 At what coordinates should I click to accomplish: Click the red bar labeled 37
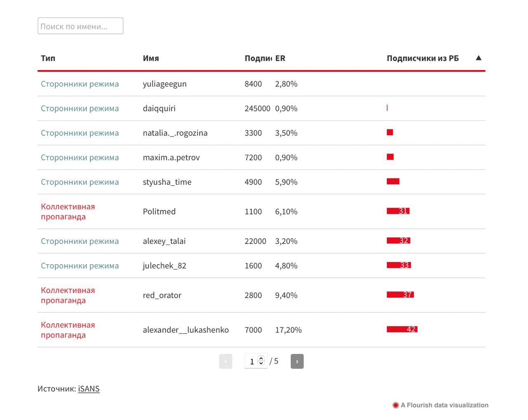[x=400, y=295]
